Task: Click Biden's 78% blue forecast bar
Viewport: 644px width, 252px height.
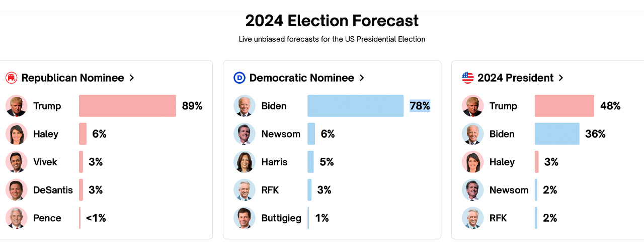Action: (x=355, y=106)
